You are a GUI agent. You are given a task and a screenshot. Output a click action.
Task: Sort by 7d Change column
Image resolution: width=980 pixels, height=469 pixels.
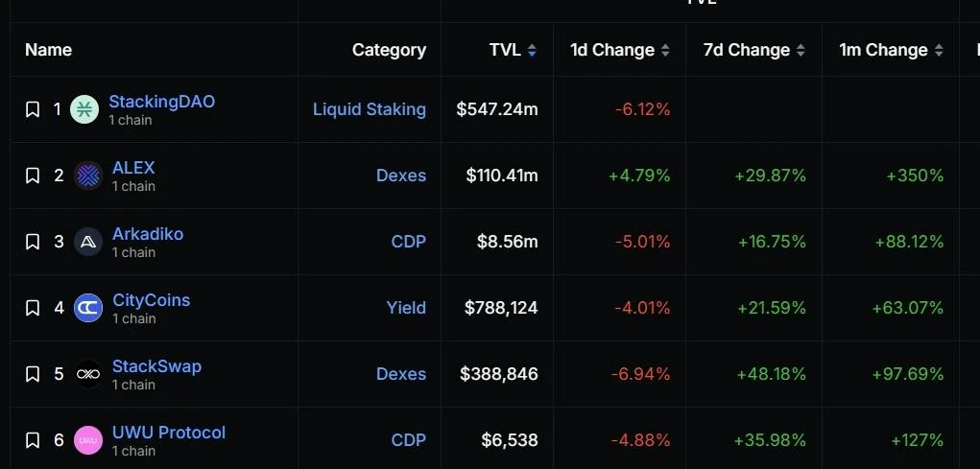click(753, 50)
